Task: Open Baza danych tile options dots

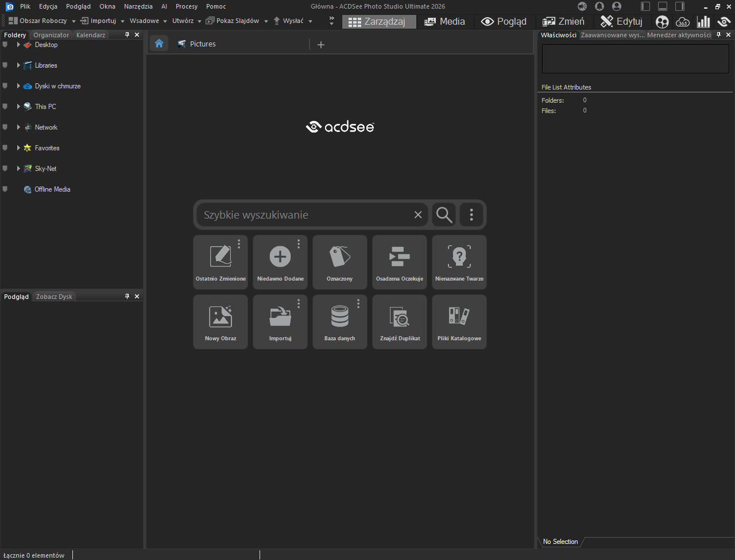Action: pyautogui.click(x=358, y=304)
